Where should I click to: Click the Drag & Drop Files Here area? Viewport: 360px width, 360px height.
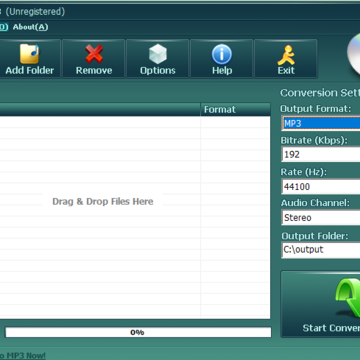(x=103, y=201)
